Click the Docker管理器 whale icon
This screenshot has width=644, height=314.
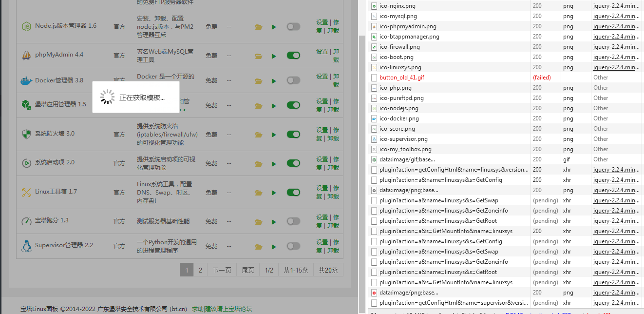[26, 80]
